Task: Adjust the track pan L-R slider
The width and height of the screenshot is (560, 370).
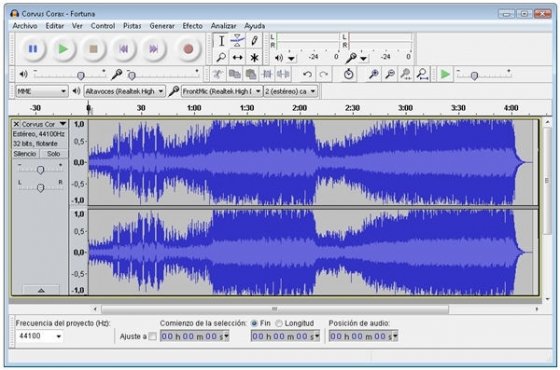Action: [x=40, y=187]
